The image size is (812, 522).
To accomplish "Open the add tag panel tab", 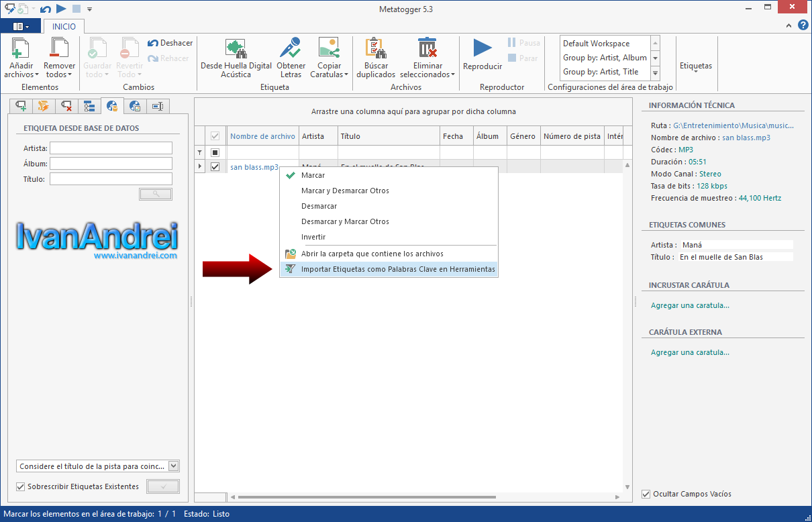I will tap(21, 106).
